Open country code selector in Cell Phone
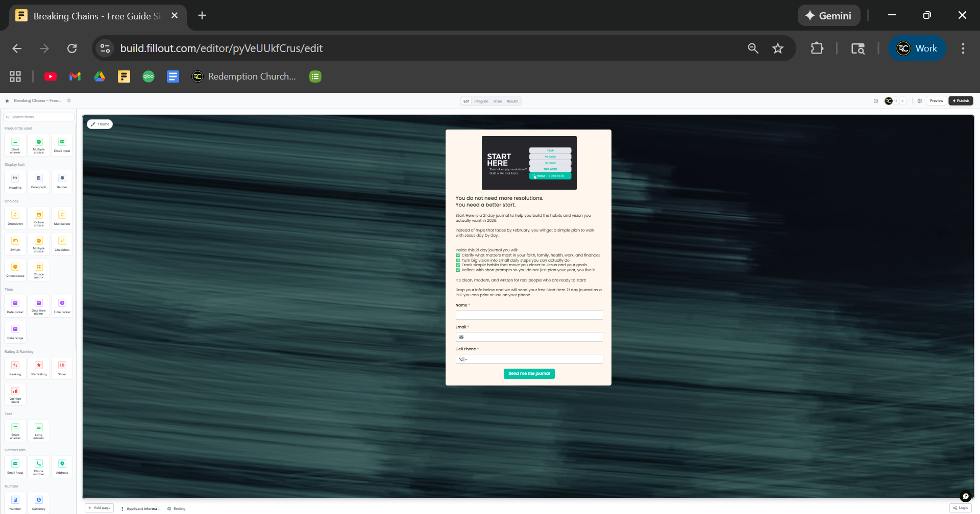Image resolution: width=980 pixels, height=514 pixels. [x=463, y=359]
